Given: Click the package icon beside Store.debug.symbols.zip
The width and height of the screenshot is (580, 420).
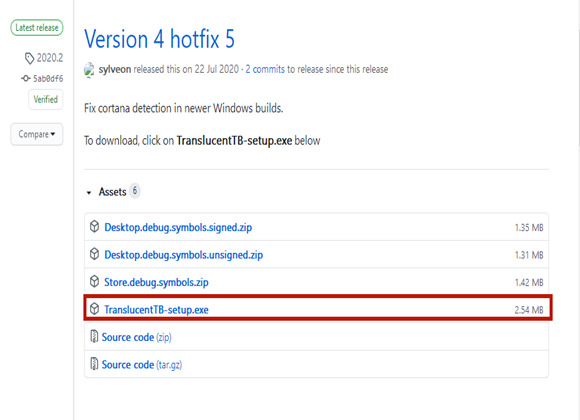Looking at the screenshot, I should (94, 281).
